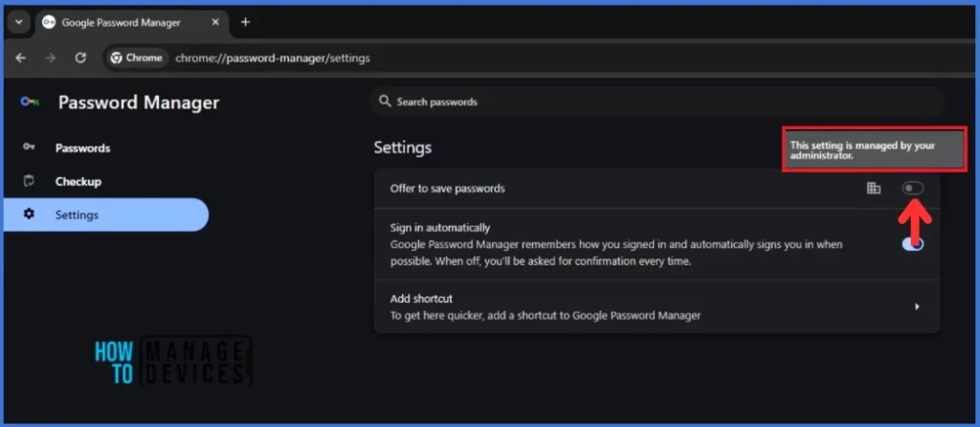Toggle Sign in automatically switch
Screen dimensions: 980x427
[x=912, y=244]
